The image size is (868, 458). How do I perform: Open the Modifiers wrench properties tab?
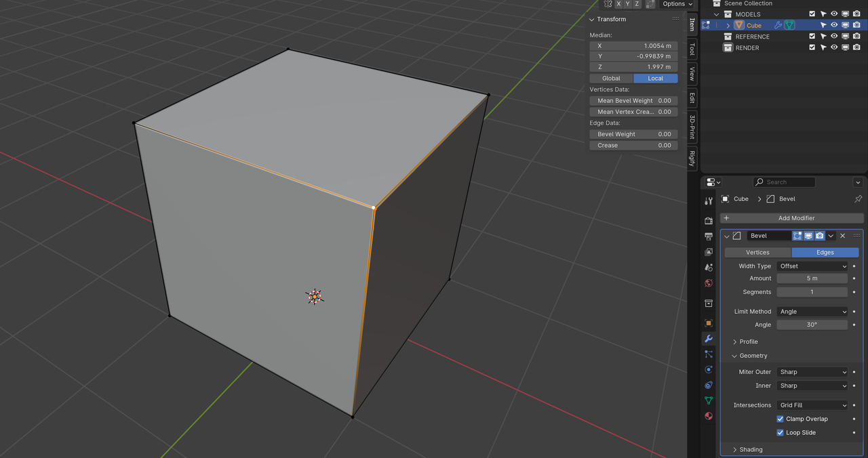click(709, 339)
